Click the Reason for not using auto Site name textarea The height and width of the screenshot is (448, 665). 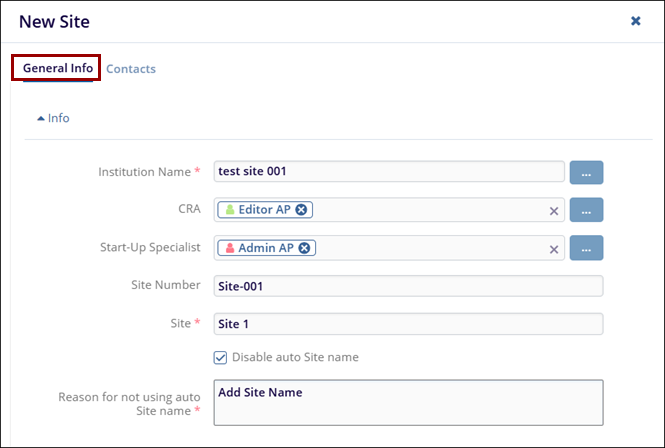coord(408,403)
